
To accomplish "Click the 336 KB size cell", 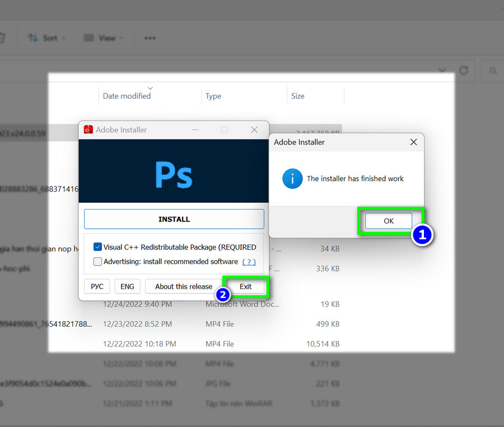I will click(x=328, y=268).
